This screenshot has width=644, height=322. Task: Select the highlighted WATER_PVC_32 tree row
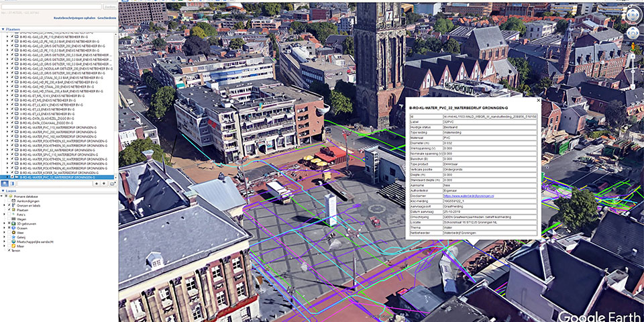pyautogui.click(x=56, y=177)
